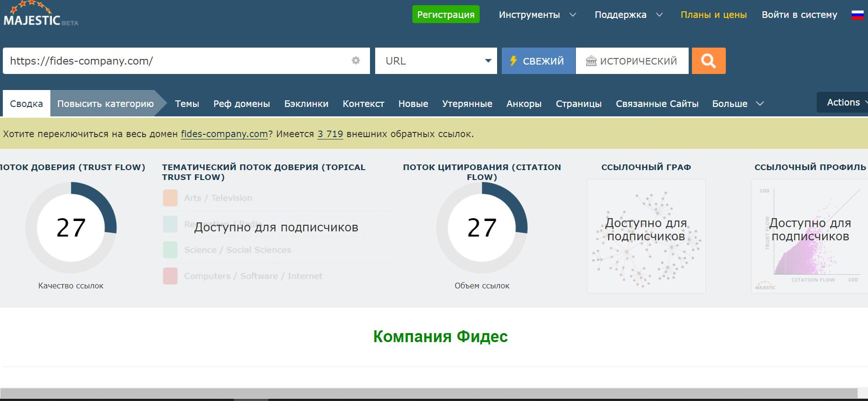Open the URL scope dropdown

point(436,61)
